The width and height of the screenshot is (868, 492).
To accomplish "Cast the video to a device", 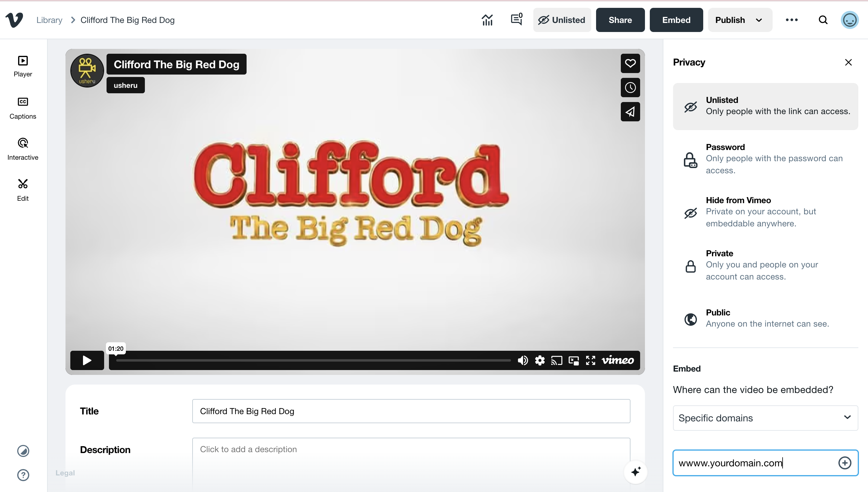I will pyautogui.click(x=557, y=360).
